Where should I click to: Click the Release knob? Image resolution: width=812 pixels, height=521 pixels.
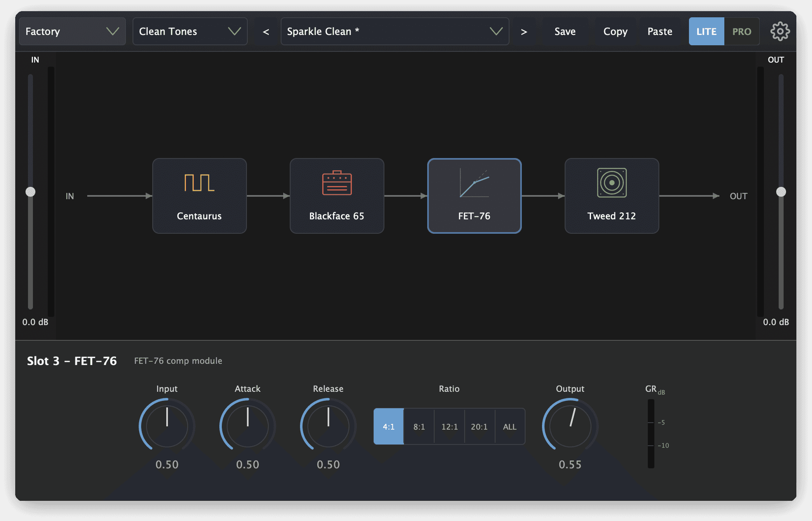(328, 426)
